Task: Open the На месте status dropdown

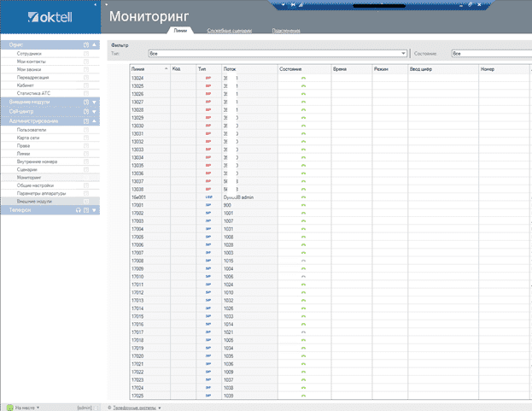Action: (37, 408)
